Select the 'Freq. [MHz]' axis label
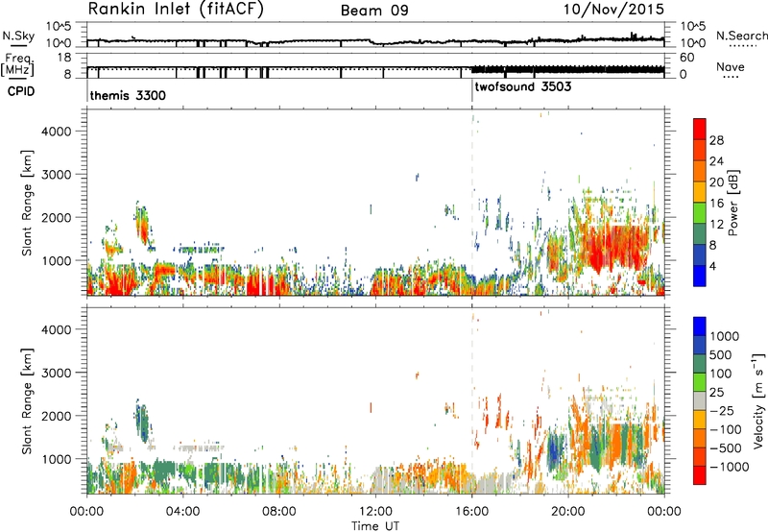Image resolution: width=768 pixels, height=532 pixels. pyautogui.click(x=17, y=64)
